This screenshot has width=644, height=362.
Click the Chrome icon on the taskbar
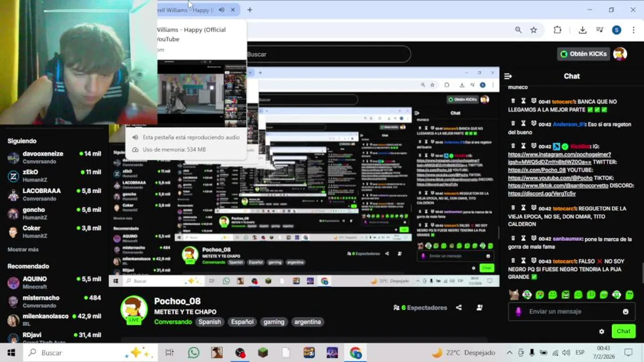pyautogui.click(x=356, y=353)
